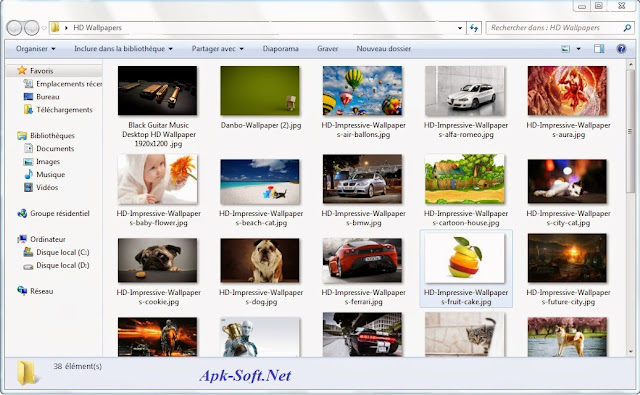Viewport: 640px width, 395px height.
Task: Click the magnifier search icon
Action: coord(627,28)
